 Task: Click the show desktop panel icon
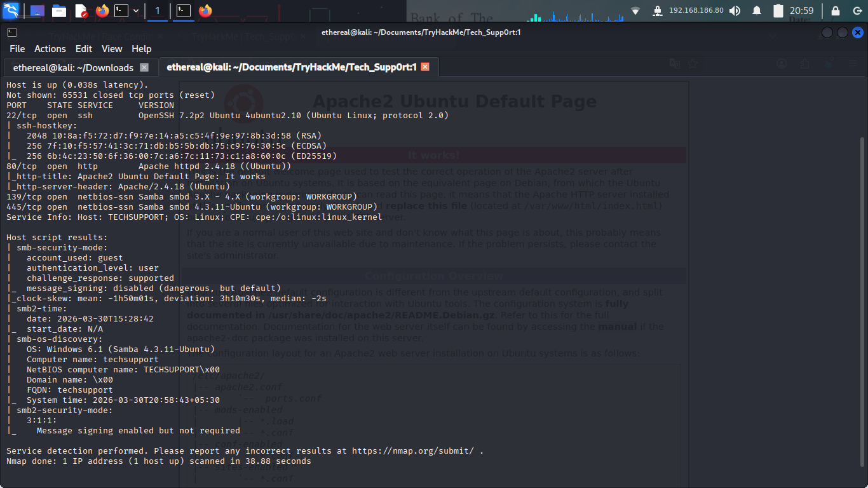click(37, 11)
